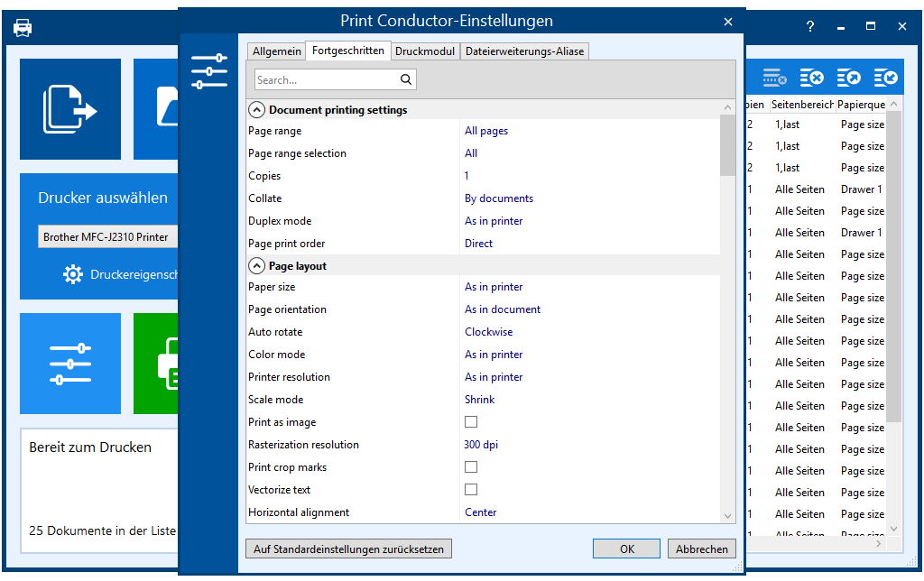Screen dimensions: 924x581
Task: Switch to the Dateierweiterungs-Aliase tab
Action: pyautogui.click(x=524, y=51)
